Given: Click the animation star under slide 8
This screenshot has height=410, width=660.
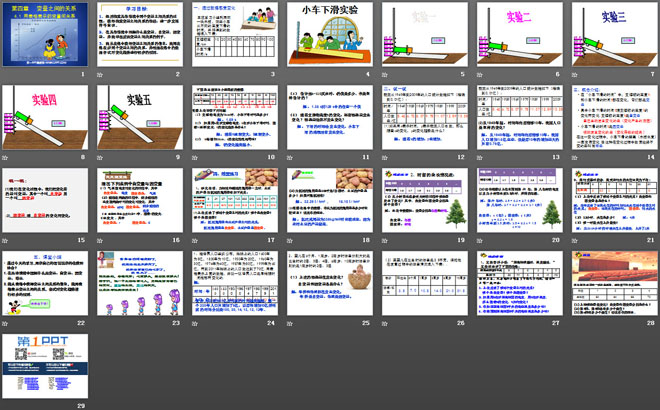Looking at the screenshot, I should (x=5, y=157).
